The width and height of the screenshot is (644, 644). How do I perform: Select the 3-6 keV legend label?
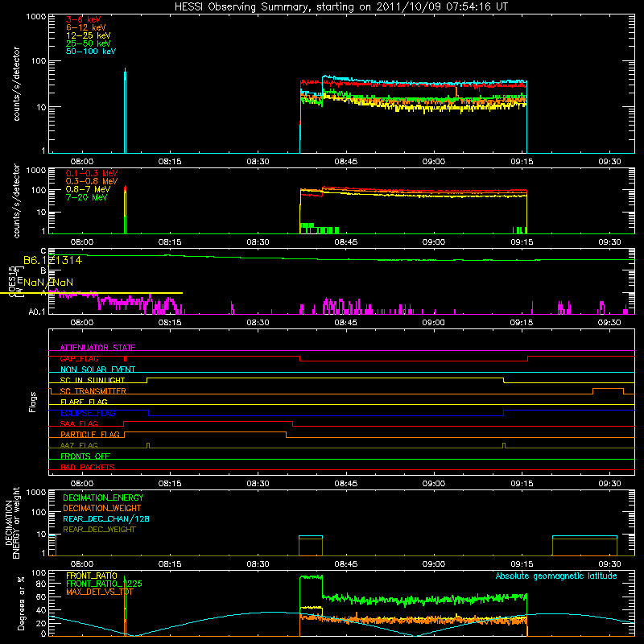click(84, 19)
